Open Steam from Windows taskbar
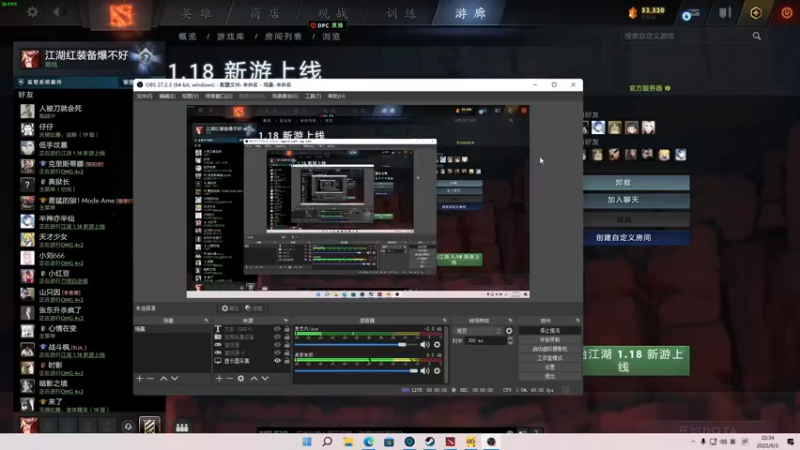Viewport: 800px width, 450px height. tap(430, 442)
